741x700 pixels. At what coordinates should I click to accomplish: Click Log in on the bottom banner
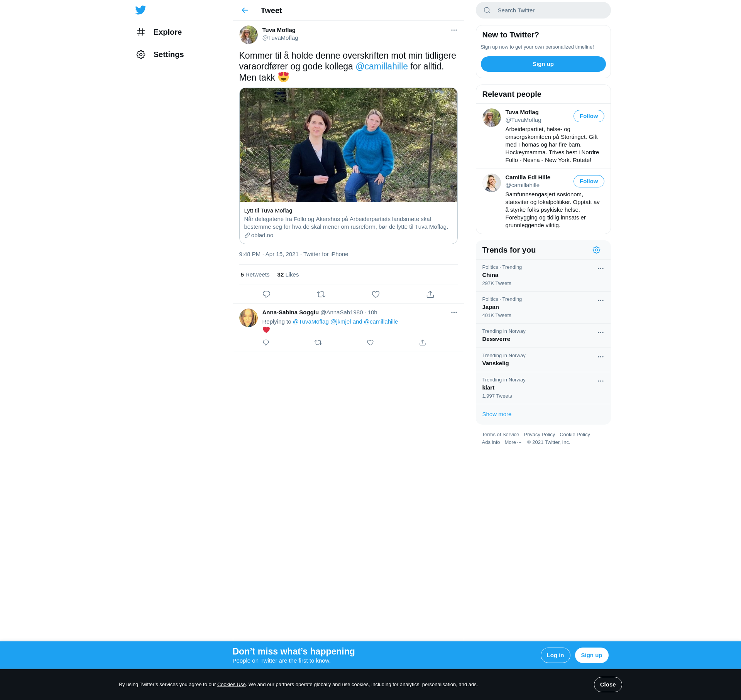[555, 655]
